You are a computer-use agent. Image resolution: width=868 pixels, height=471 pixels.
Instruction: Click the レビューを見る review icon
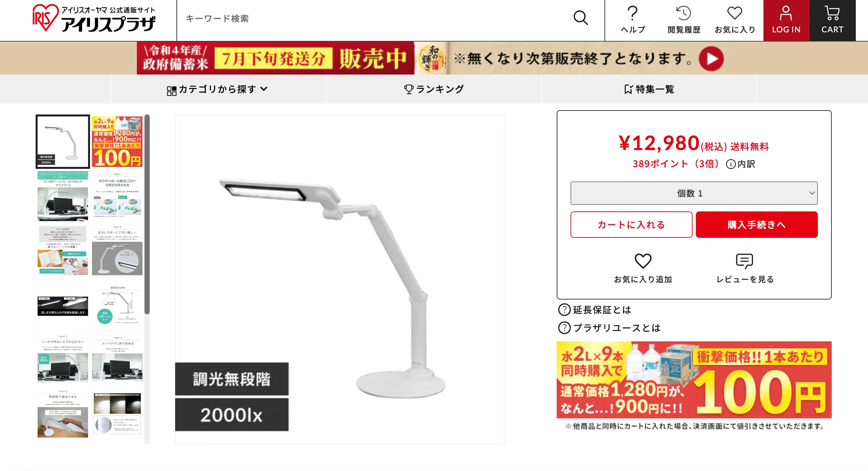tap(744, 261)
